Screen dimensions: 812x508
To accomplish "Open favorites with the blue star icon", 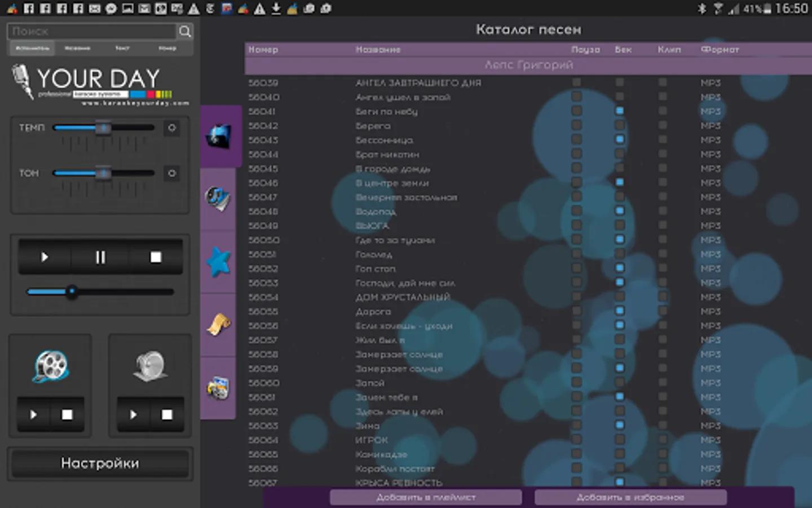I will (x=218, y=262).
